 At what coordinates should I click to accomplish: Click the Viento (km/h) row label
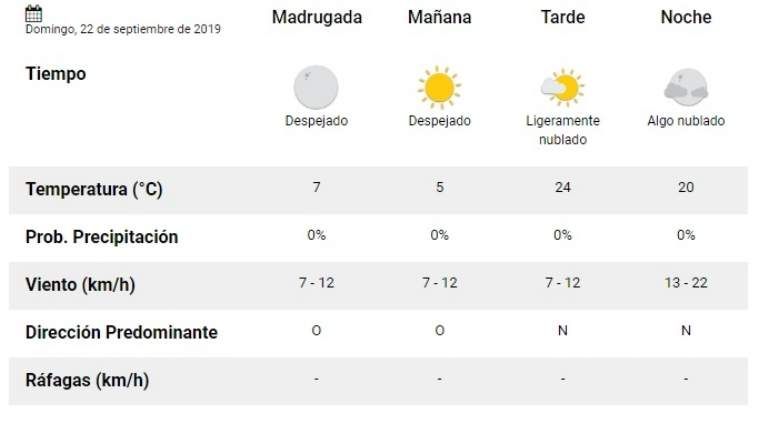coord(80,284)
